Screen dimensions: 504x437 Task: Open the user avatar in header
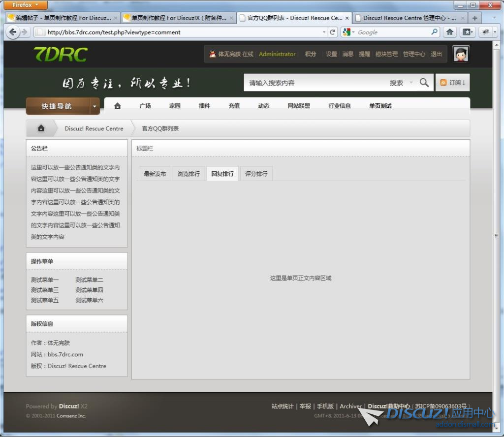(x=461, y=54)
